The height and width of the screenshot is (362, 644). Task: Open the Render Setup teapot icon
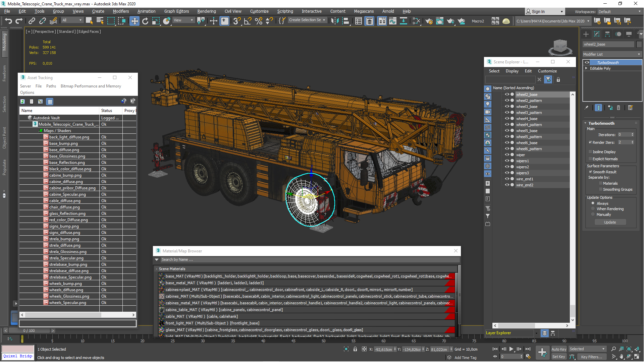[x=429, y=21]
